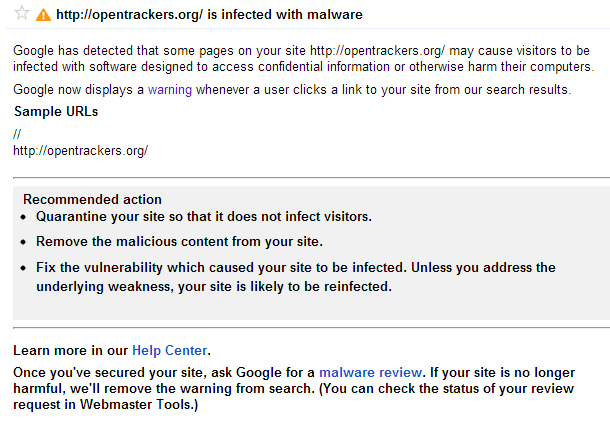
Task: Click the 'Webmaster Tools' text mention
Action: point(136,405)
